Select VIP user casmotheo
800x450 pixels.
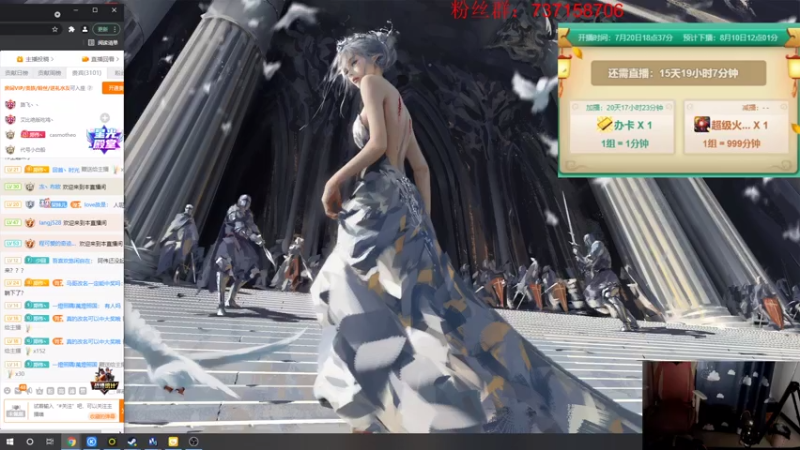point(63,135)
